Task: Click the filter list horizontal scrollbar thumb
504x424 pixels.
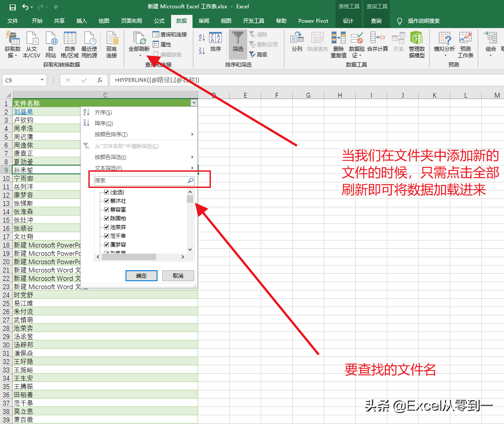Action: tap(129, 257)
